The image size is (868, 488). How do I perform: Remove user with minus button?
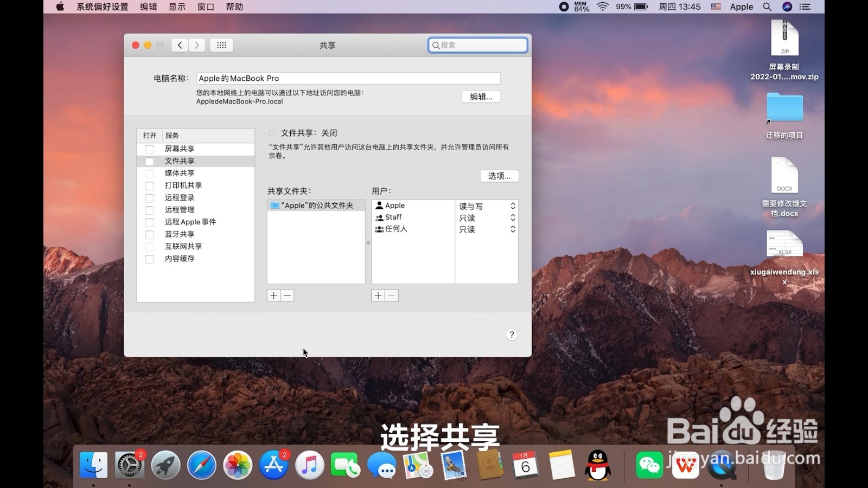click(x=392, y=296)
